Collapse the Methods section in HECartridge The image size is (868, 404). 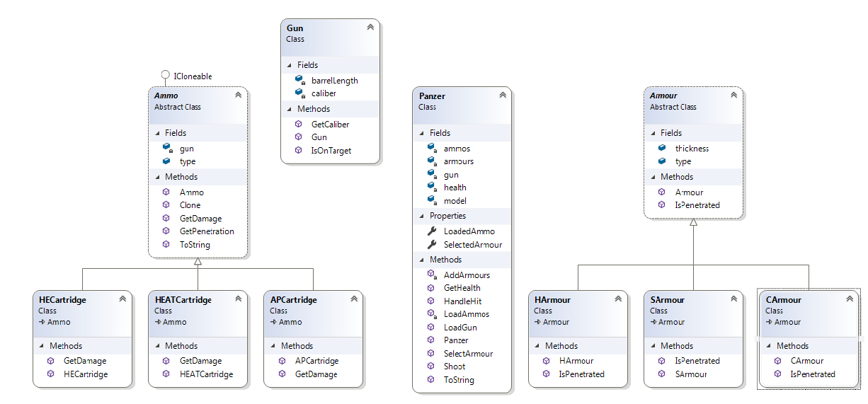tap(42, 346)
